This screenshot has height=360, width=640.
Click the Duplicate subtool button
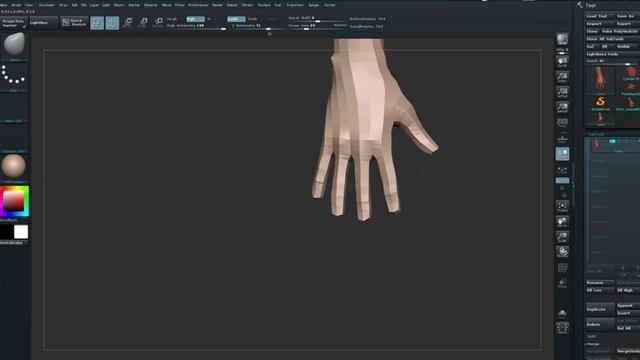pyautogui.click(x=600, y=309)
